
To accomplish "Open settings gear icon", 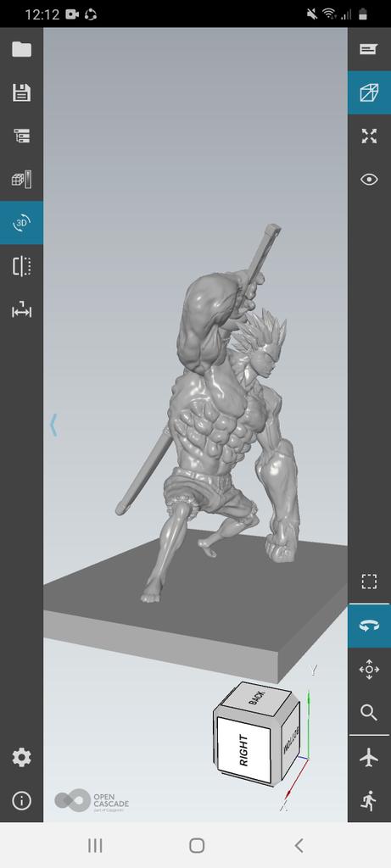I will (x=21, y=757).
